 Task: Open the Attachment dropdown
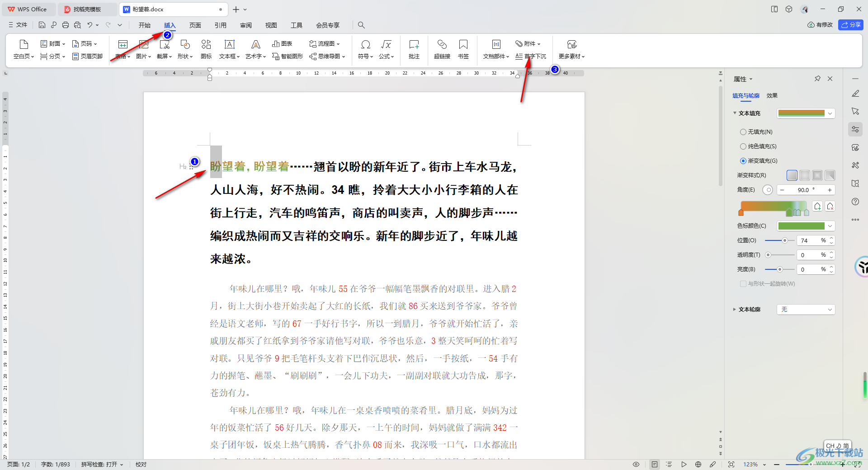pos(528,44)
